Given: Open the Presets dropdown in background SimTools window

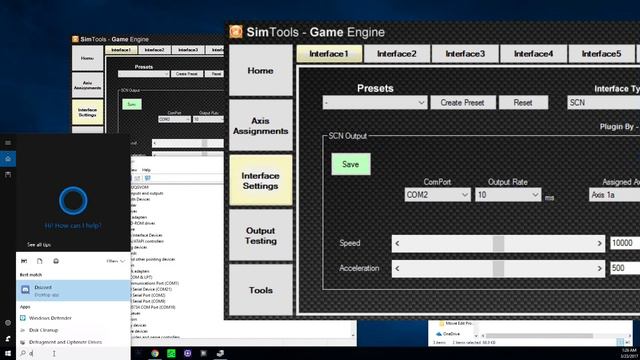Looking at the screenshot, I should [143, 74].
